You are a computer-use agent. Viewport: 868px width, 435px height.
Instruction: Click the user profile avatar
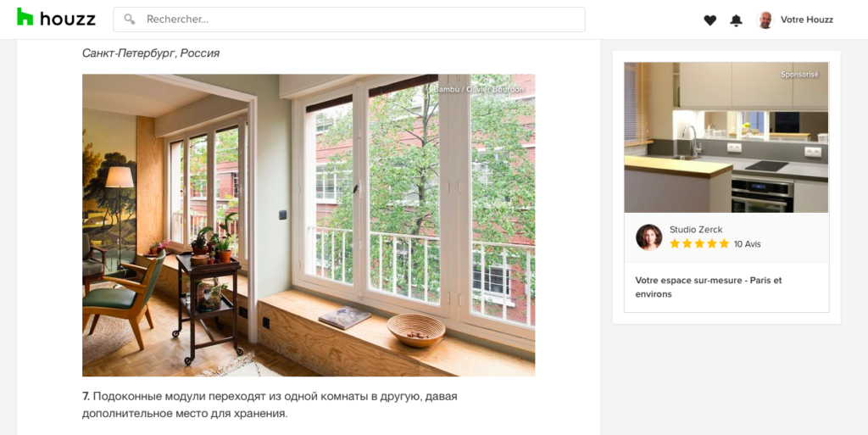click(765, 20)
